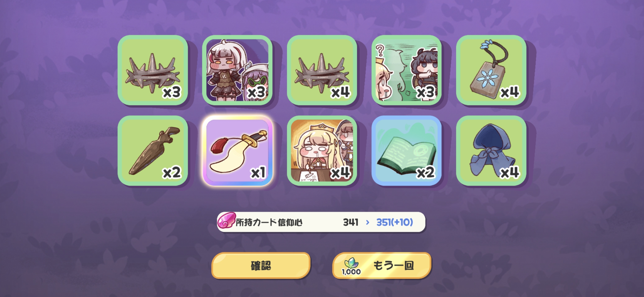Image resolution: width=644 pixels, height=297 pixels.
Task: Click the 確認 confirm button
Action: point(261,266)
